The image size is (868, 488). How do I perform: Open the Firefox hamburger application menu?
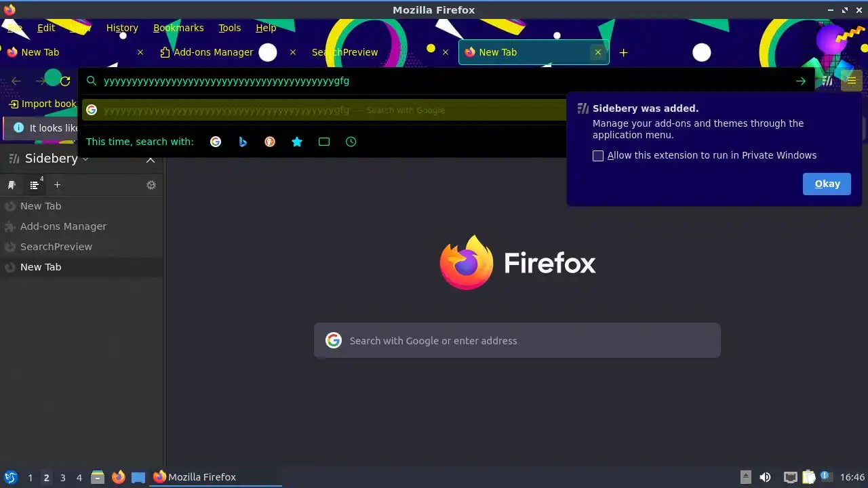pos(852,81)
